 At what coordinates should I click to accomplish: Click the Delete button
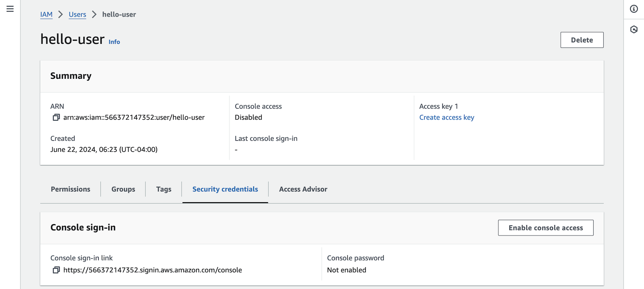(582, 40)
